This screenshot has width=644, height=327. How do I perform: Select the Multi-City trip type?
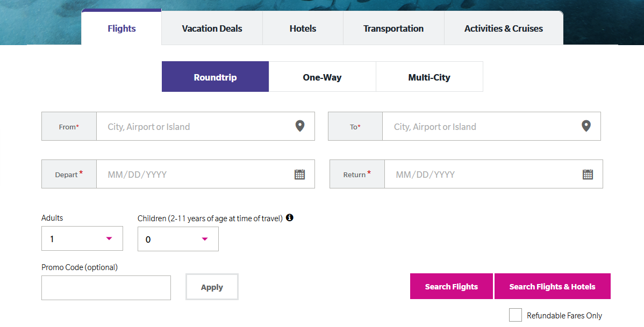[x=429, y=77]
